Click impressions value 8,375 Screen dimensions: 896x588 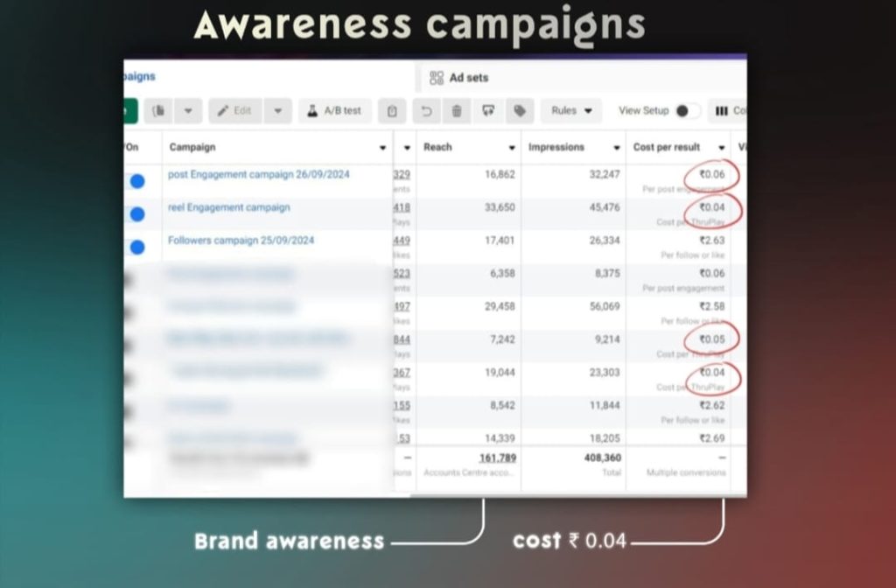(x=607, y=274)
